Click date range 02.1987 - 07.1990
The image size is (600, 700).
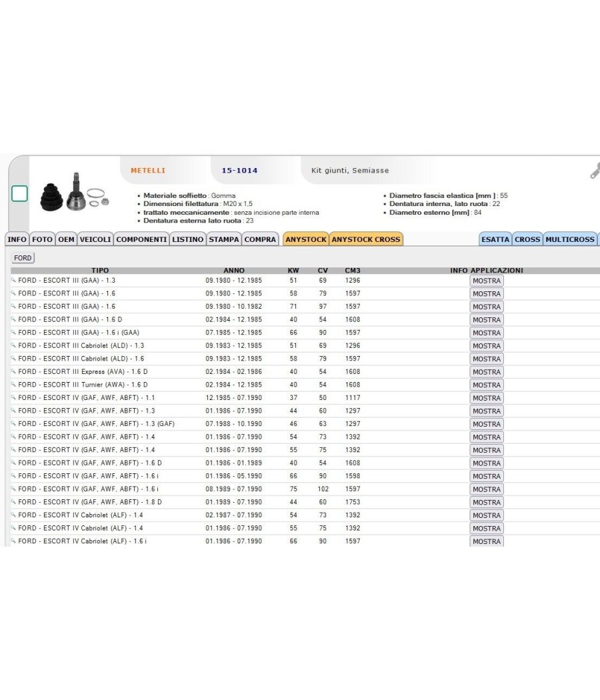tap(234, 515)
